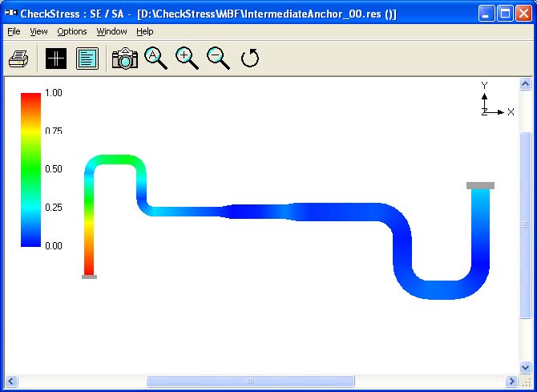Click the 1.00 legend value
Screen dimensions: 537x392
[54, 93]
